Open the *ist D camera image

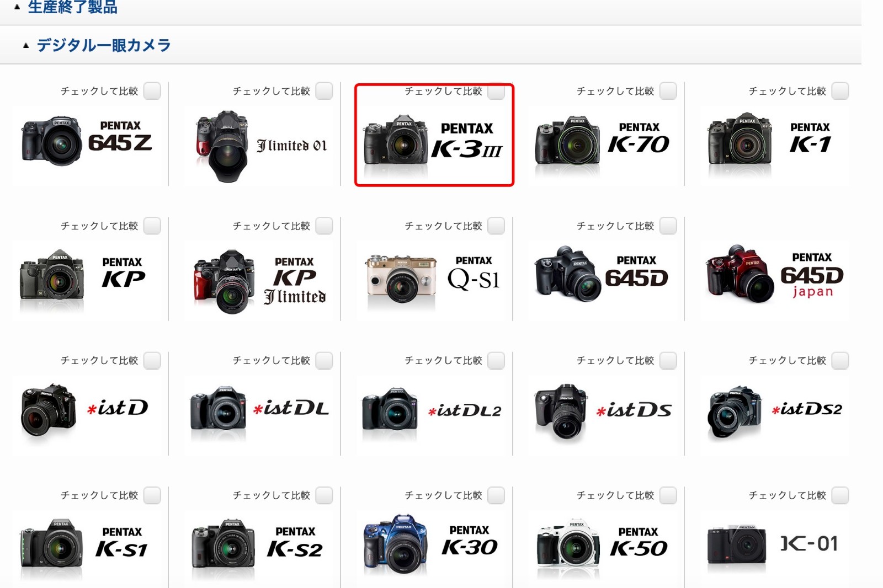pos(49,409)
